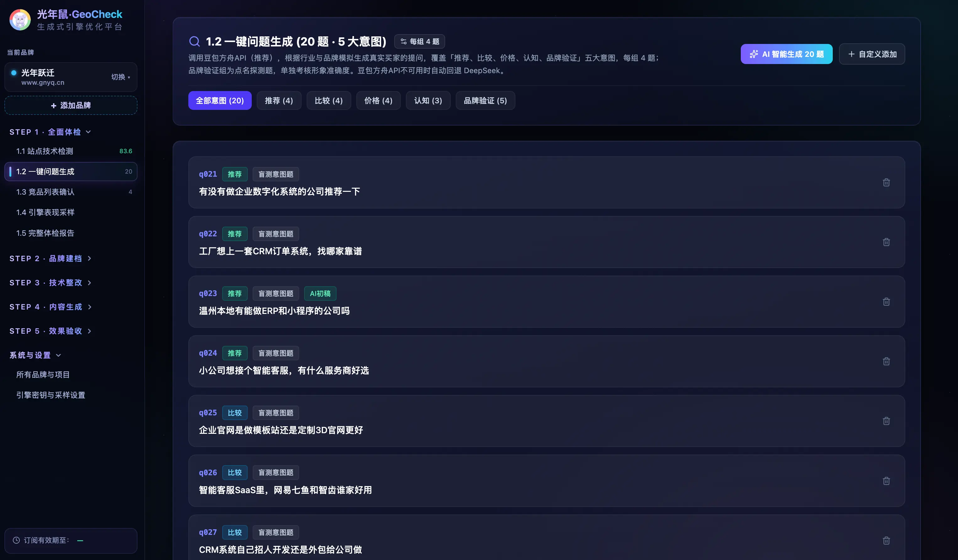Expand the STEP 4 内容生成 section
The width and height of the screenshot is (958, 560).
point(50,307)
